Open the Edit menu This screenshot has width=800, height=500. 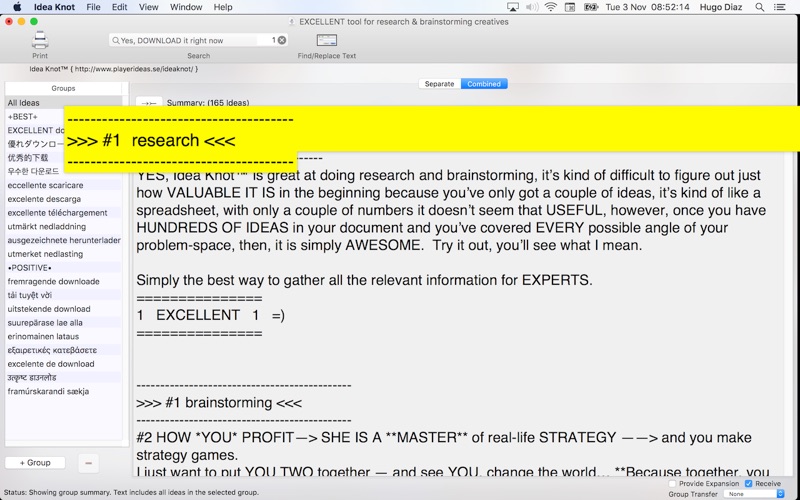pyautogui.click(x=119, y=7)
